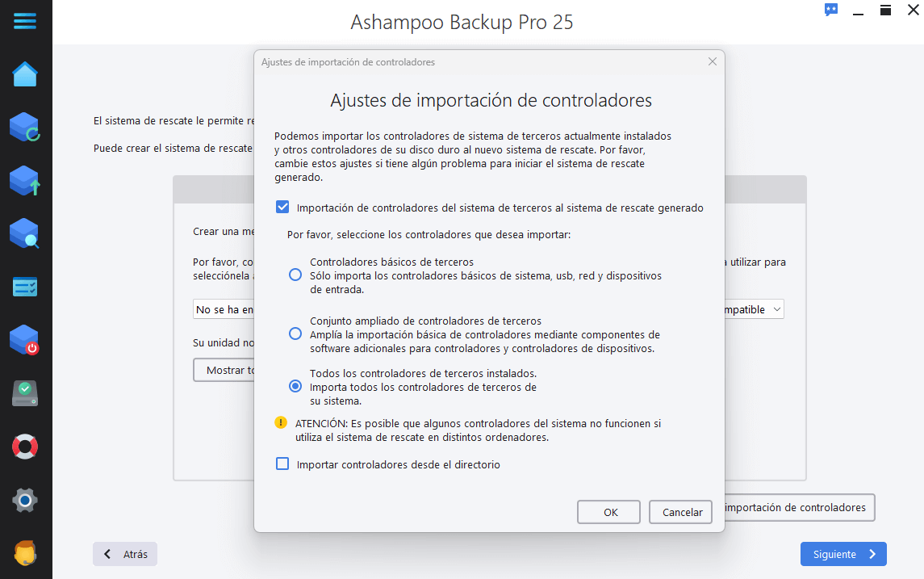Image resolution: width=924 pixels, height=579 pixels.
Task: Open the restore cube with up arrow icon
Action: [25, 181]
